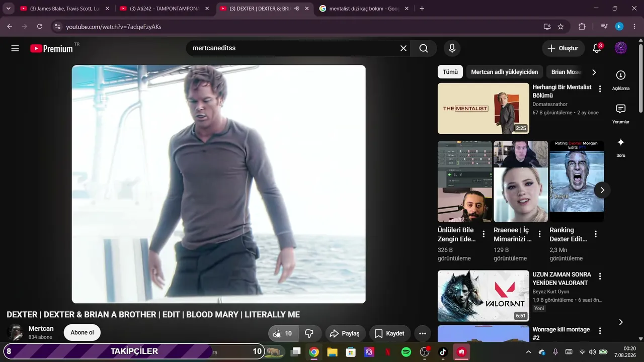644x362 pixels.
Task: Subscribe with the Abone ol button
Action: [x=82, y=333]
